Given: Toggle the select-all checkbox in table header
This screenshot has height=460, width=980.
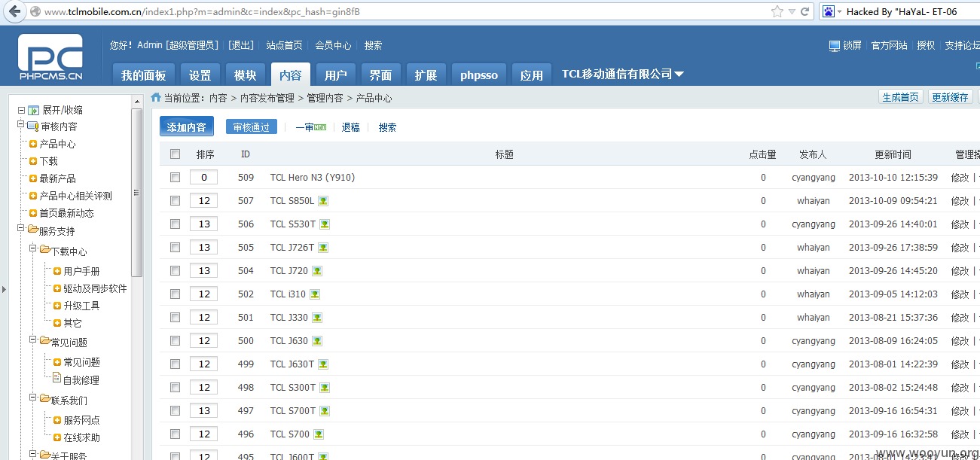Looking at the screenshot, I should (x=176, y=154).
